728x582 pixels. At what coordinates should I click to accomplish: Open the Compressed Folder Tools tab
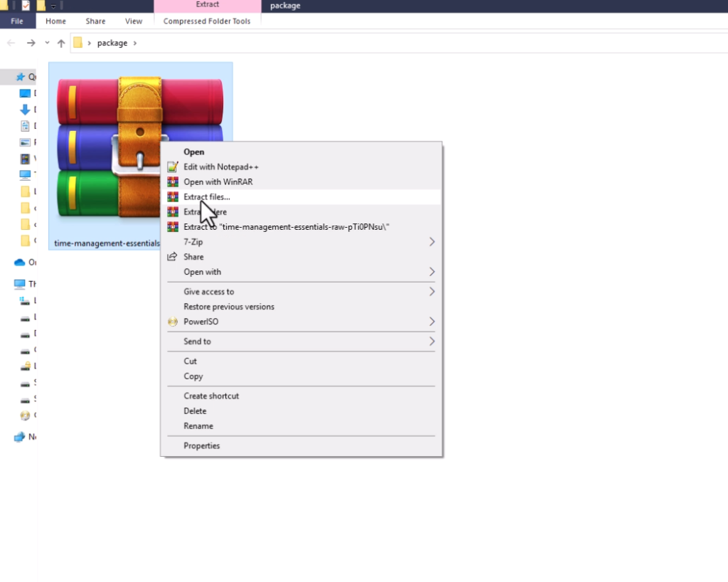pyautogui.click(x=207, y=21)
